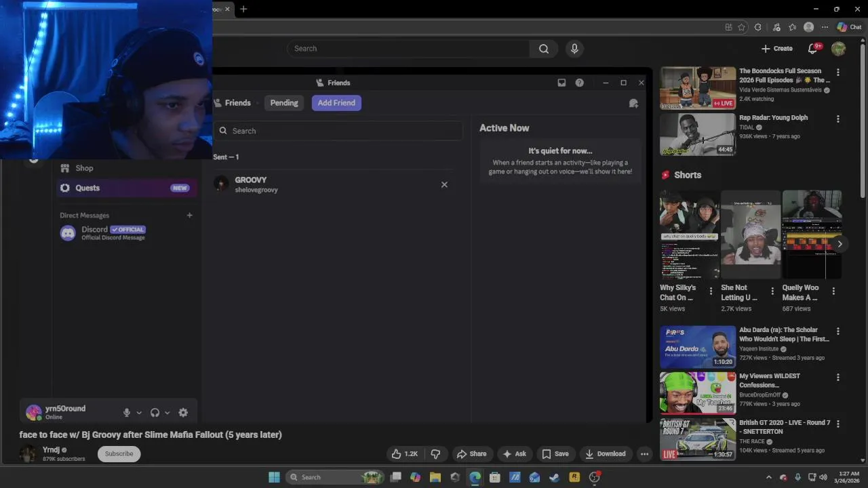Open the taskbar volume control
Screen dimensions: 868x488
[823, 477]
